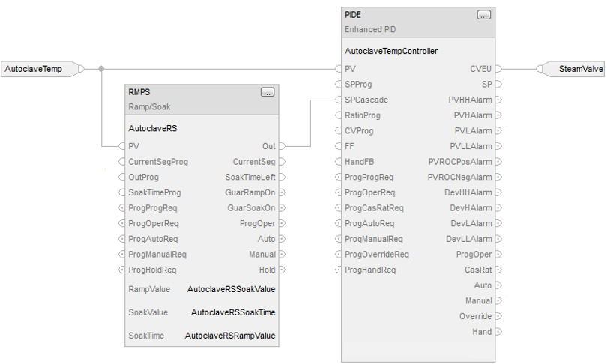Screen dimensions: 607x364
Task: Click the RMPS PV input pin
Action: coord(122,146)
